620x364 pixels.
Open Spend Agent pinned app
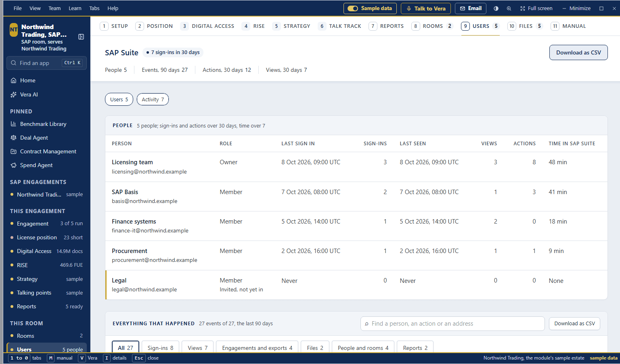[47, 165]
